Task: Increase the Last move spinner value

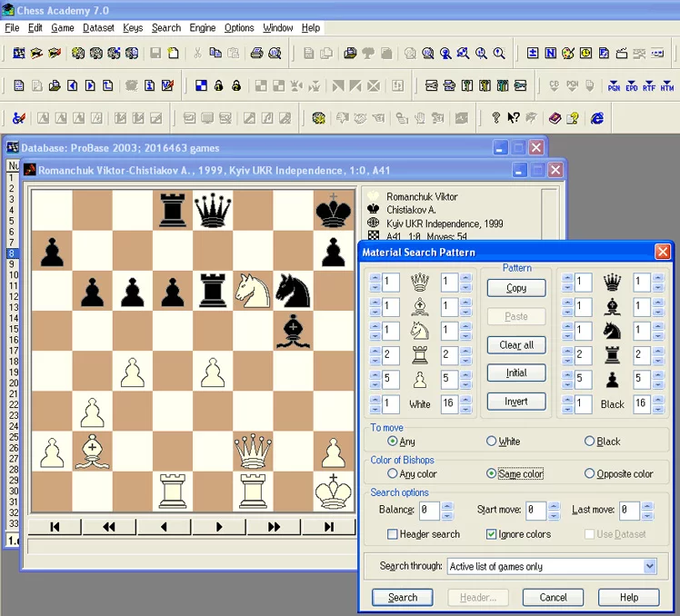Action: click(x=649, y=506)
